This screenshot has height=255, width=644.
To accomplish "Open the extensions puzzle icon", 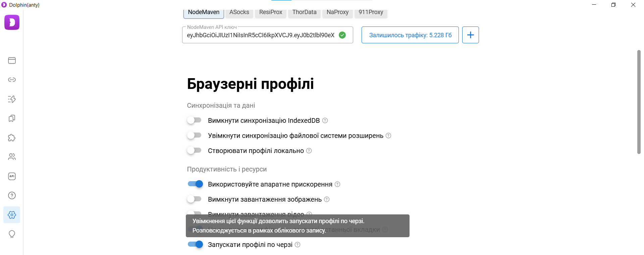I will pos(12,138).
